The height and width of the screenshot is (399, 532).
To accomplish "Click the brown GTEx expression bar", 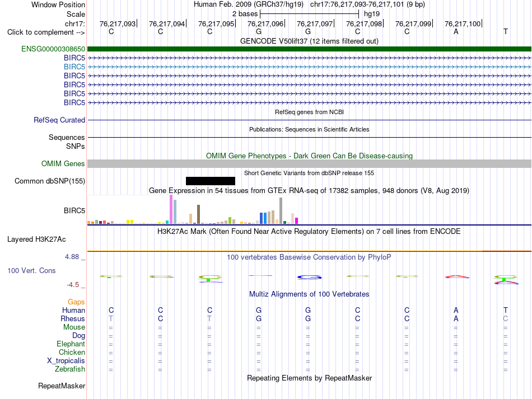I will pos(198,214).
